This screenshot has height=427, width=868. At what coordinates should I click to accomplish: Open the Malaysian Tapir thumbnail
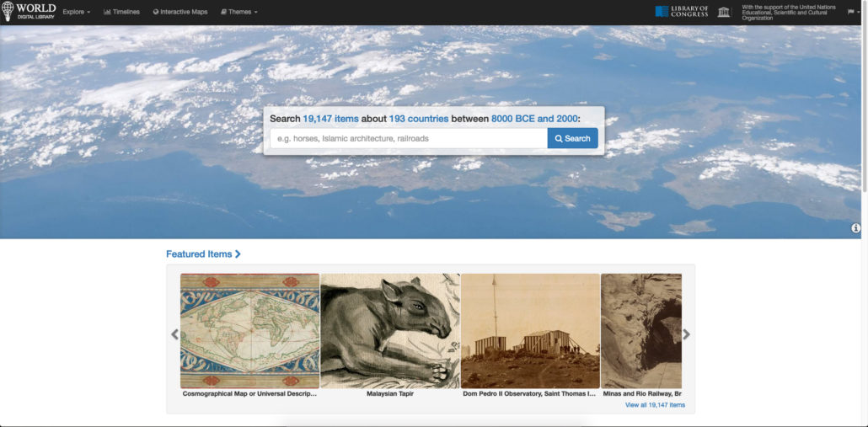tap(390, 331)
